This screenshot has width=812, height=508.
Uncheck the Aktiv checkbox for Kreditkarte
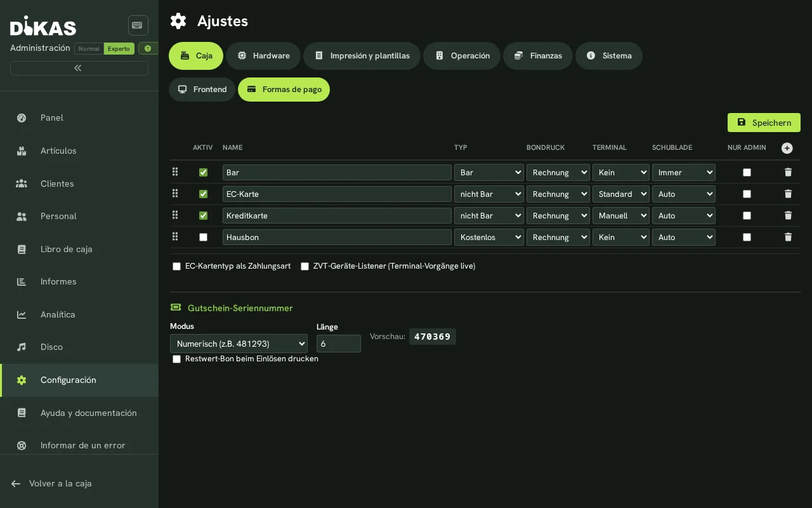[203, 215]
